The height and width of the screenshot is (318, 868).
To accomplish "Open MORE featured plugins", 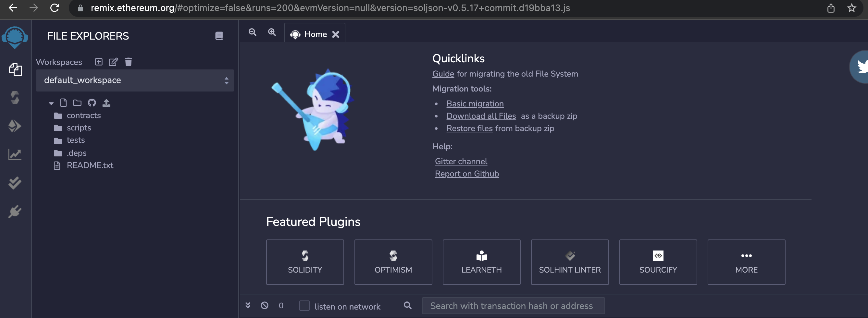I will click(746, 262).
